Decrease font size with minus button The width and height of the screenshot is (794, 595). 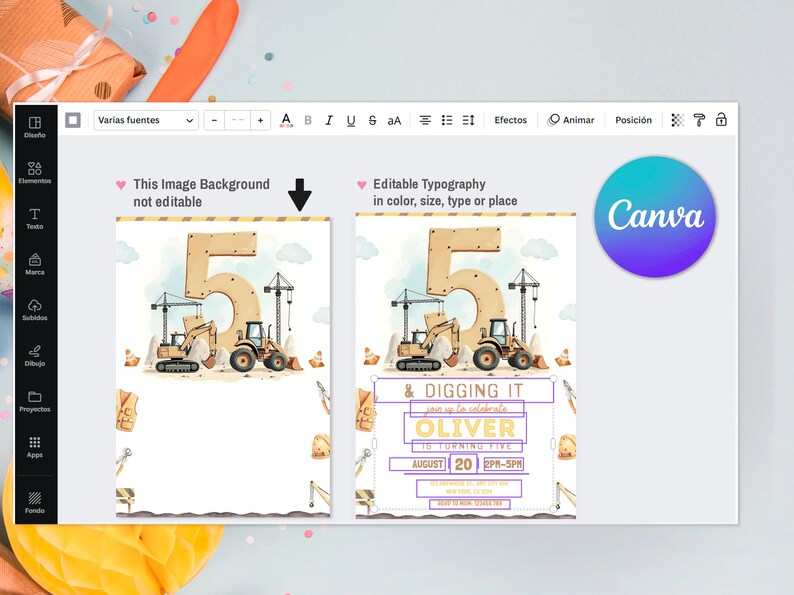pos(214,120)
